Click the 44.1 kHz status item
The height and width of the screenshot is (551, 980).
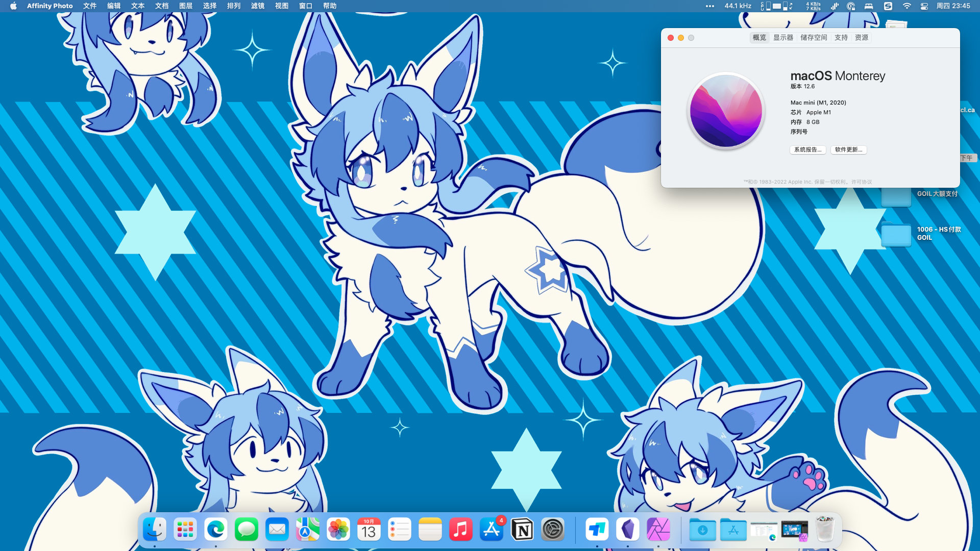[738, 6]
